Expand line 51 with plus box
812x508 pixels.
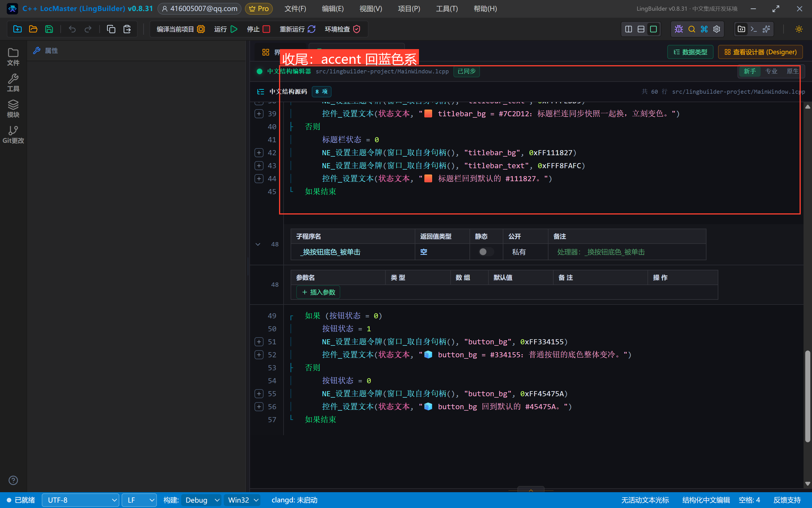pos(259,342)
